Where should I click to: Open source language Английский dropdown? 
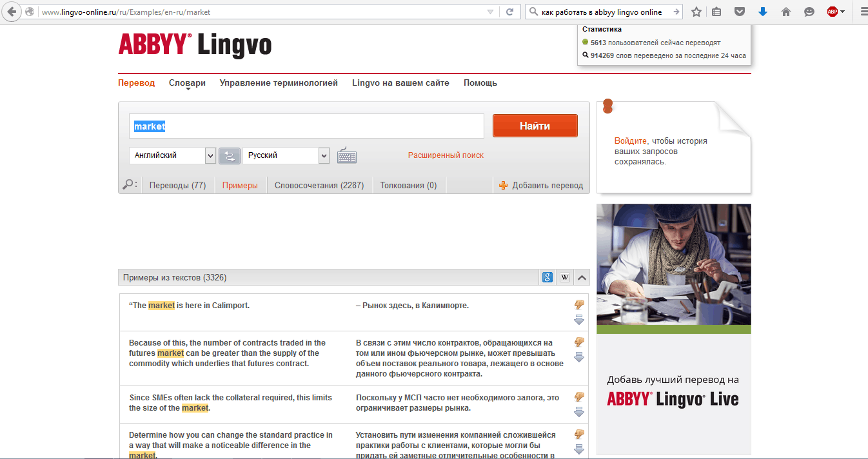tap(172, 155)
